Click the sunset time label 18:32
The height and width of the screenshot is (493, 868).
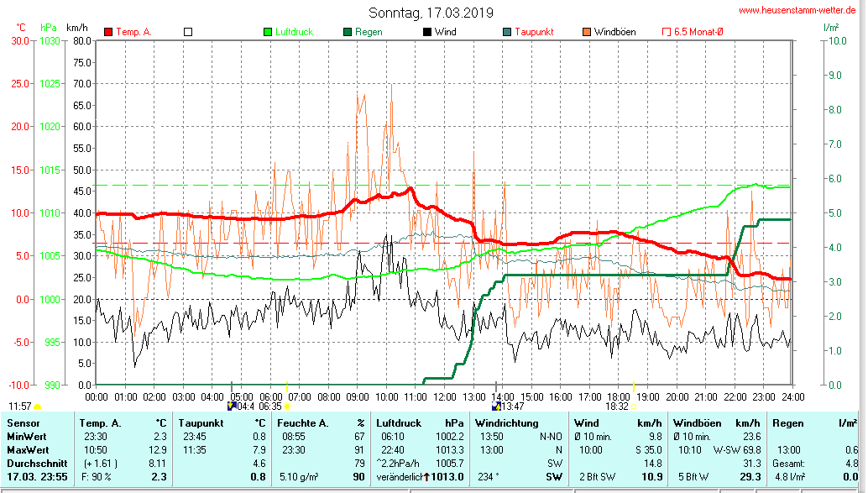click(616, 406)
